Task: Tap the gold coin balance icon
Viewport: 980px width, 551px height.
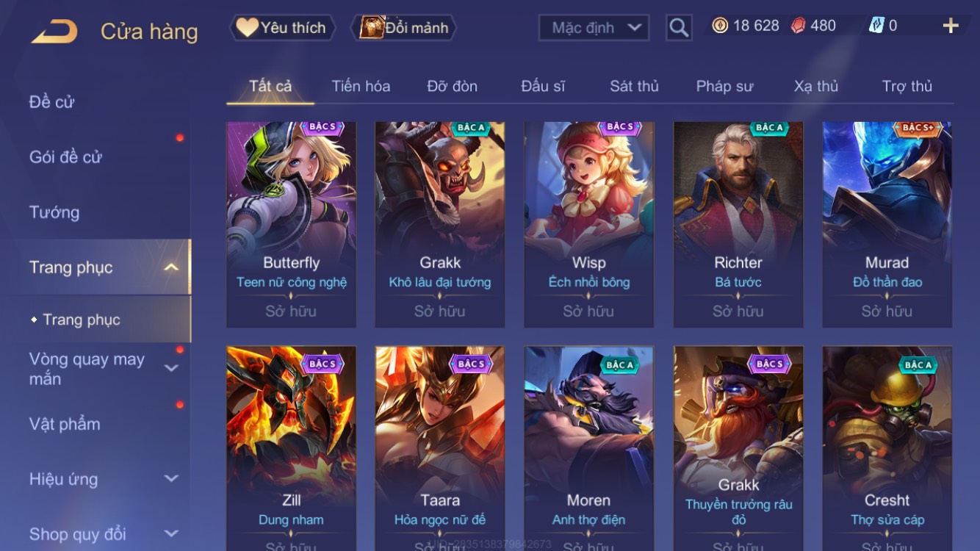Action: pyautogui.click(x=720, y=26)
